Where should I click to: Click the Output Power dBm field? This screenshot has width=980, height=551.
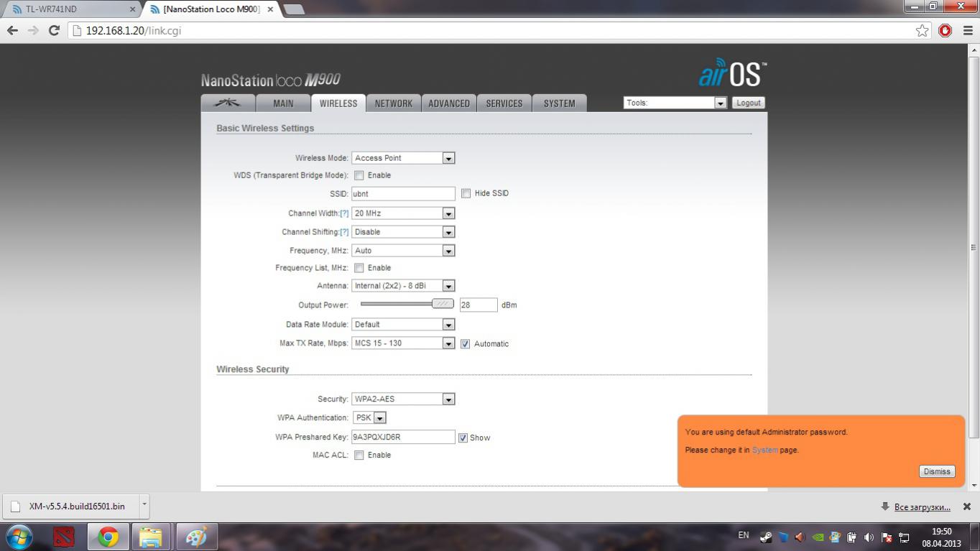(479, 305)
